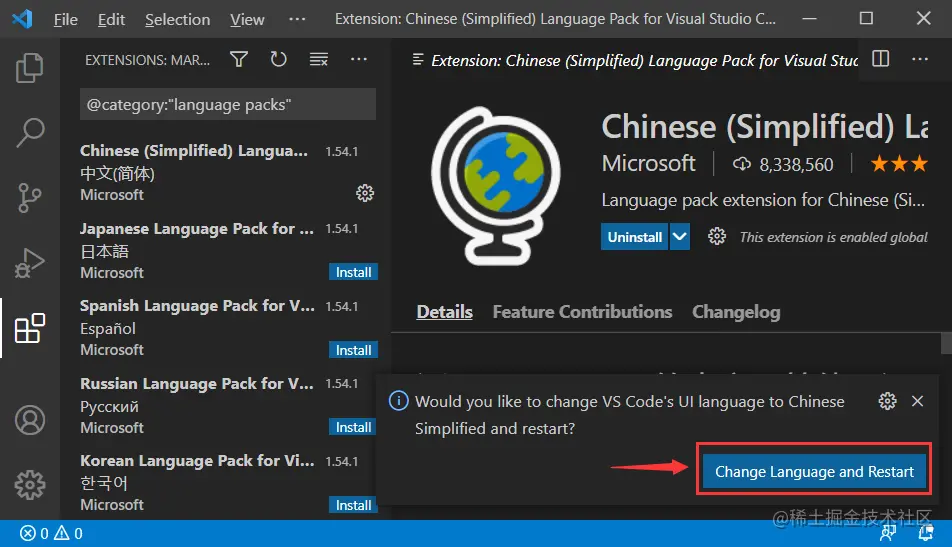The image size is (952, 547).
Task: Open additional menu items ellipsis in title bar
Action: pos(297,19)
